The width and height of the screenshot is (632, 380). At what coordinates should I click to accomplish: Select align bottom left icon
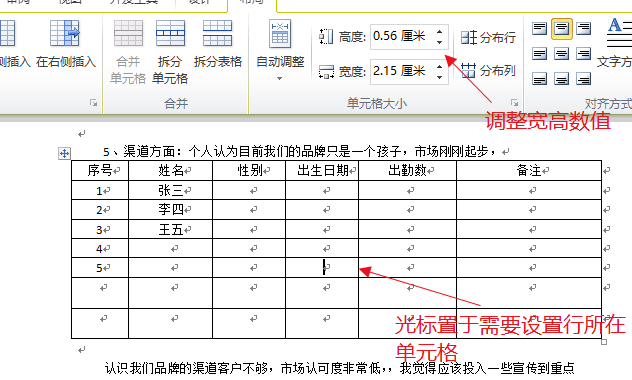539,79
